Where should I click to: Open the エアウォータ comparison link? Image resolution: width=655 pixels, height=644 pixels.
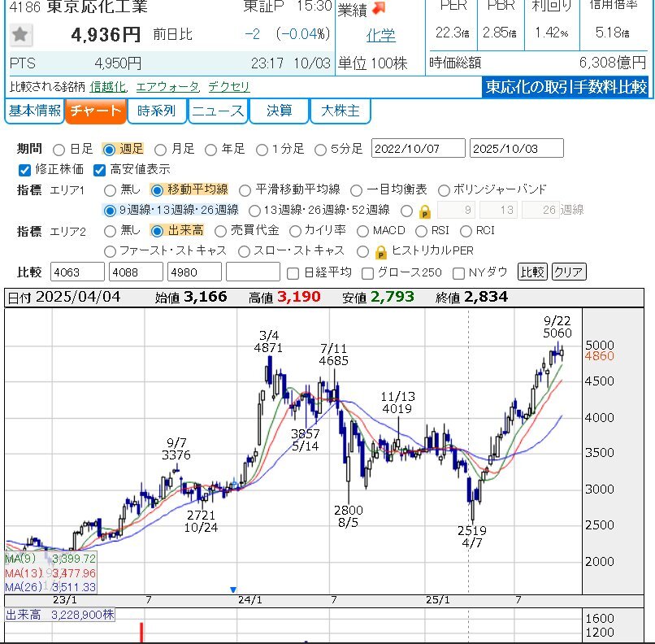[167, 87]
